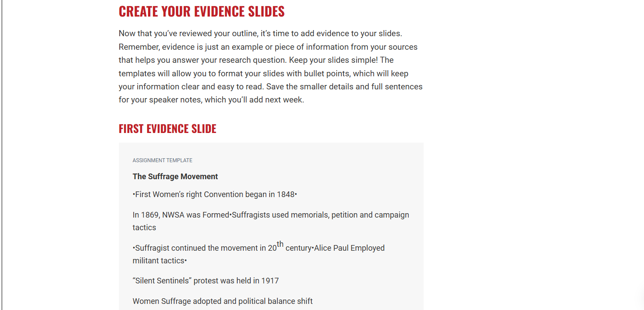Click '1917' in the Silent Sentinels line
Screen dimensions: 644x310
click(270, 281)
